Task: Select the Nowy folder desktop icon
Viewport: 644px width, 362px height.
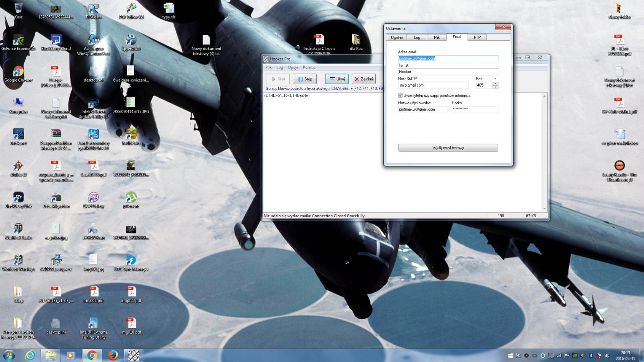Action: pyautogui.click(x=619, y=11)
